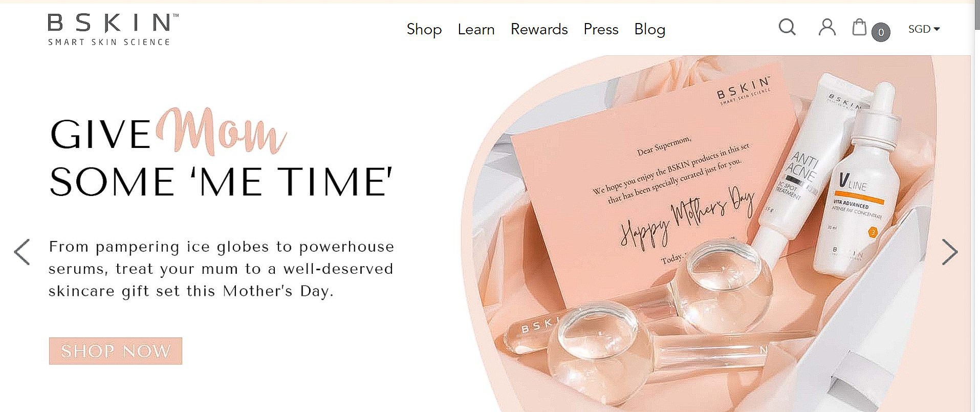Screen dimensions: 980x412
Task: Open the Learn menu item
Action: click(x=476, y=30)
